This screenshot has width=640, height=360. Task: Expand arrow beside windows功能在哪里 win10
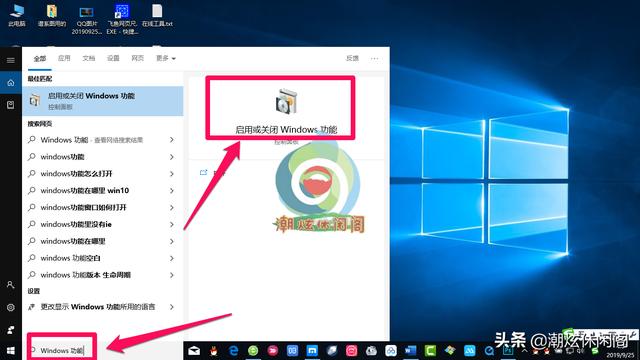(171, 191)
